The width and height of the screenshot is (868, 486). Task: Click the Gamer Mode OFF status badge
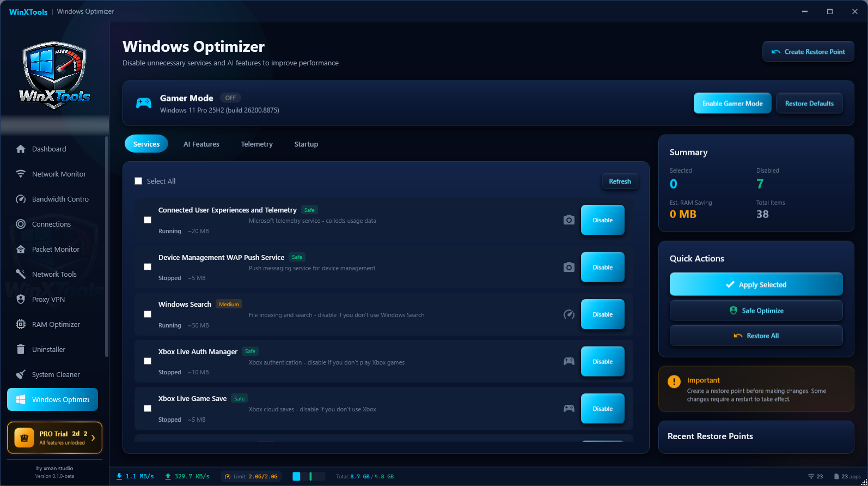tap(230, 98)
